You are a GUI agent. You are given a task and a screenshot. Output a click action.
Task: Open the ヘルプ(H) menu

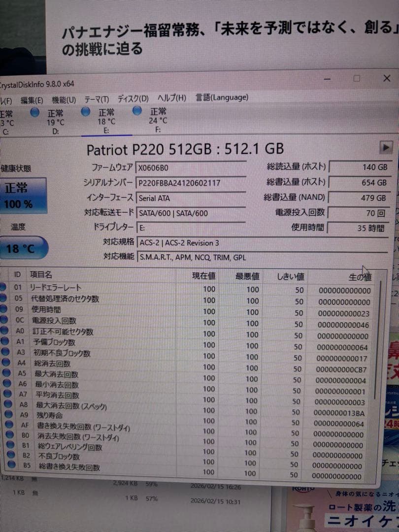coord(172,98)
